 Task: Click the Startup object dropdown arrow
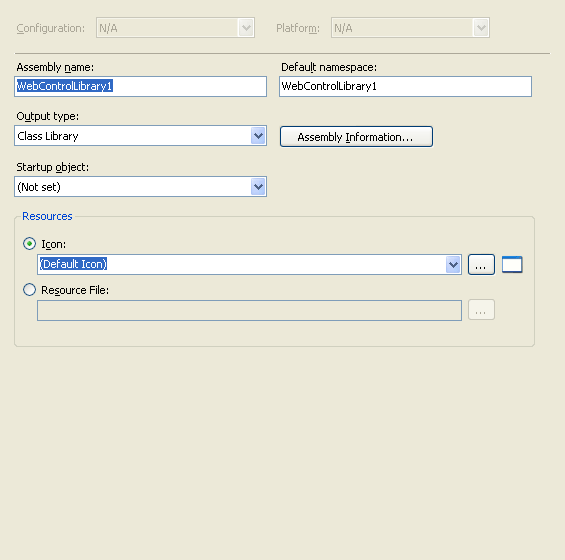click(x=258, y=187)
